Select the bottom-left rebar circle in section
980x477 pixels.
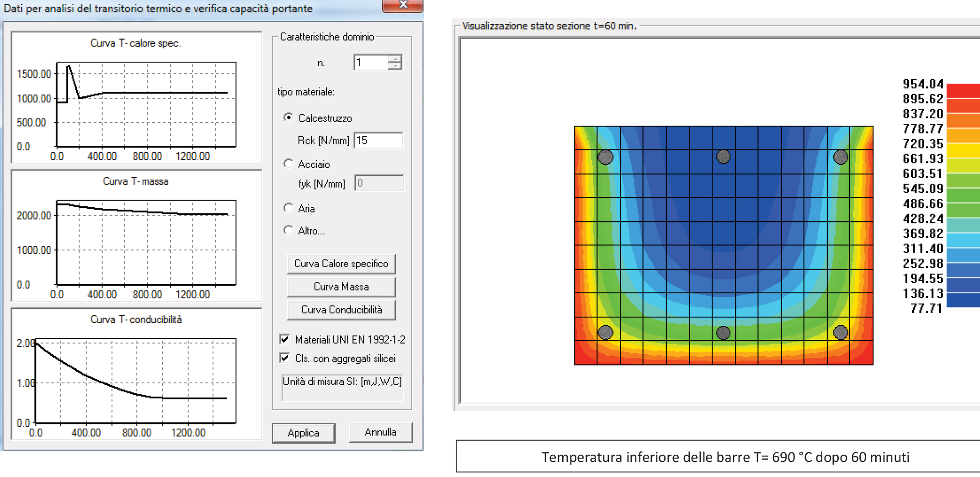tap(606, 332)
